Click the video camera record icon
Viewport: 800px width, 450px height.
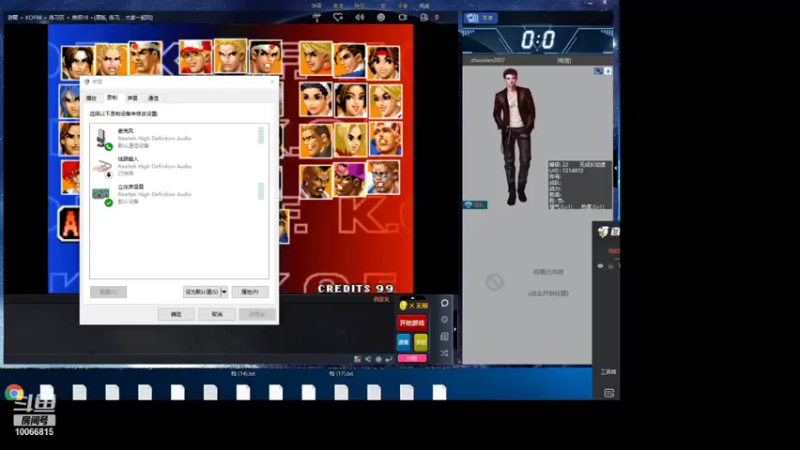click(x=403, y=17)
